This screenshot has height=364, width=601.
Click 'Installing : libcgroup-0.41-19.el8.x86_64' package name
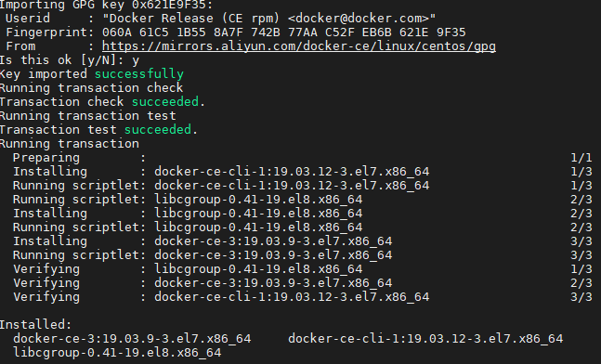[258, 214]
